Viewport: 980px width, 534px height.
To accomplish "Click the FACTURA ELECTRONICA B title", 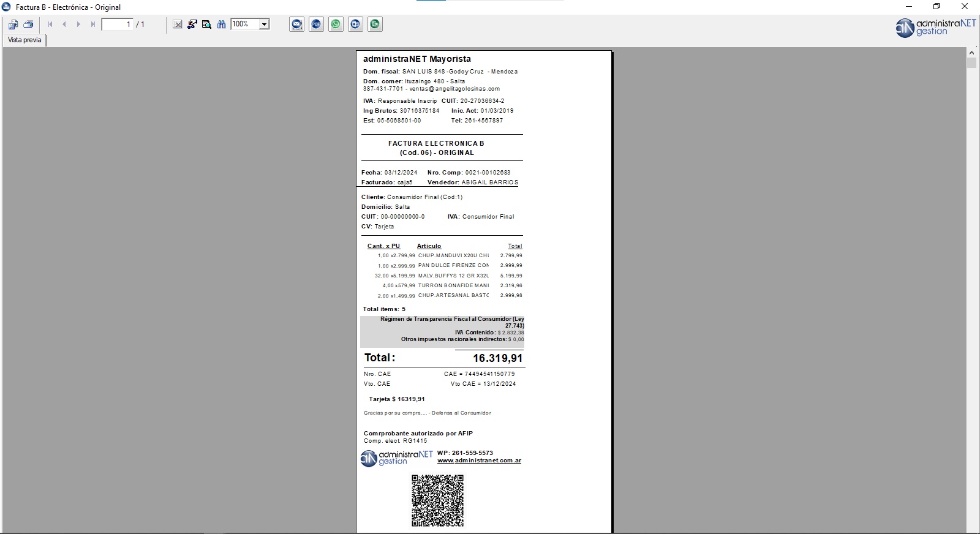I will tap(436, 143).
